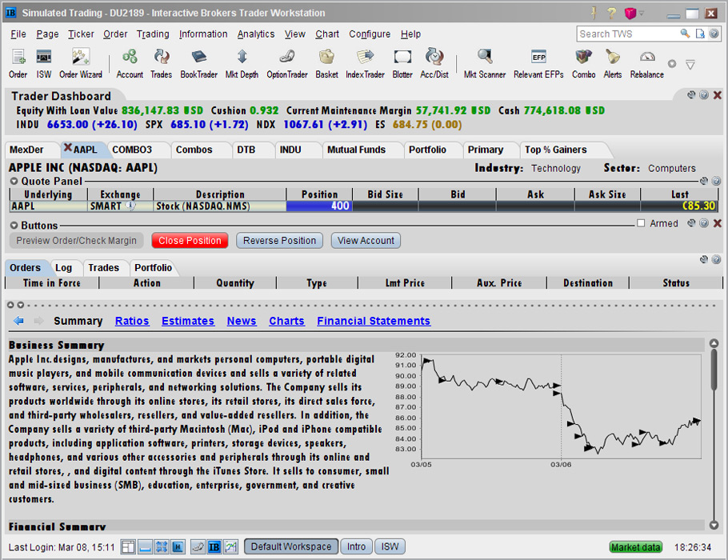Open the Financial Statements link
728x560 pixels.
click(x=374, y=321)
